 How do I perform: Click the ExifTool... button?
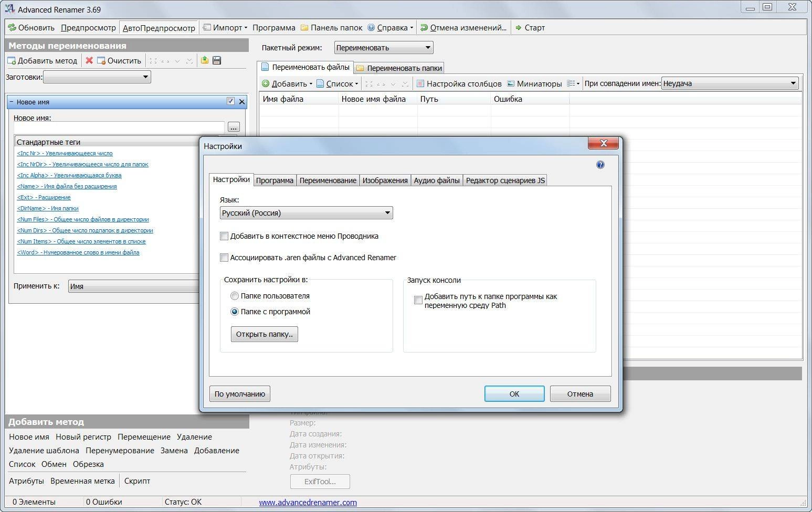click(x=320, y=482)
